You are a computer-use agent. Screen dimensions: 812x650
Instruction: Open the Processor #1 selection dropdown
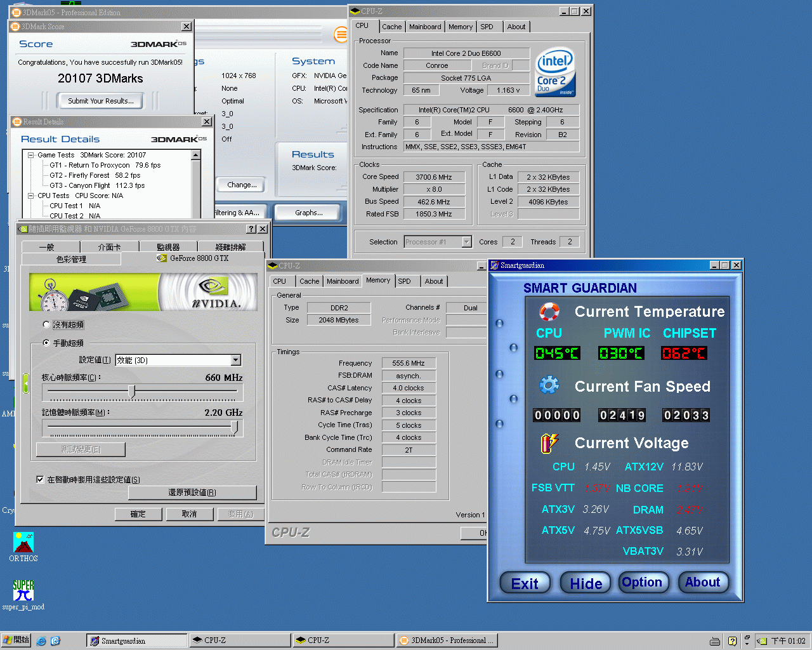tap(467, 242)
